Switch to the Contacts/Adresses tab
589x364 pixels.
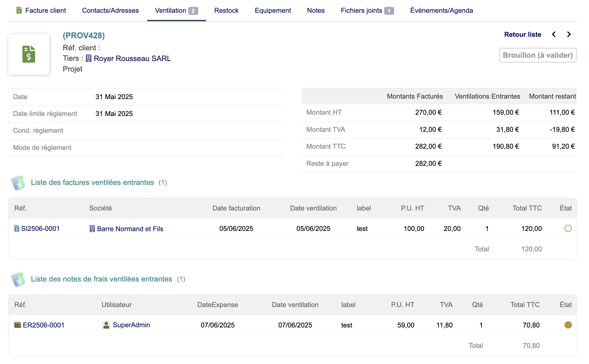[x=110, y=10]
